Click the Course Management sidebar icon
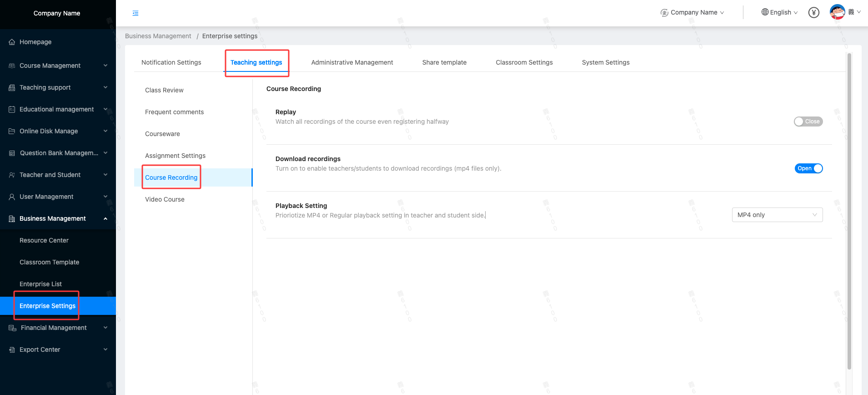The width and height of the screenshot is (868, 395). click(x=12, y=66)
